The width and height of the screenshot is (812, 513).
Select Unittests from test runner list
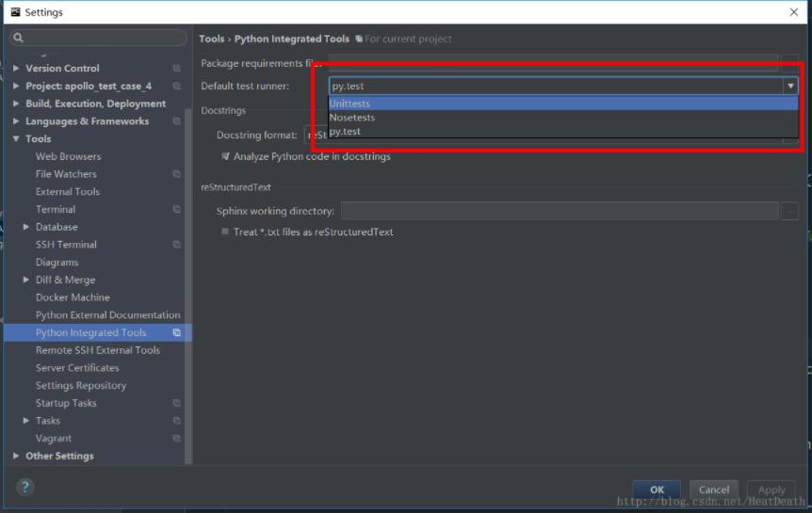(563, 104)
